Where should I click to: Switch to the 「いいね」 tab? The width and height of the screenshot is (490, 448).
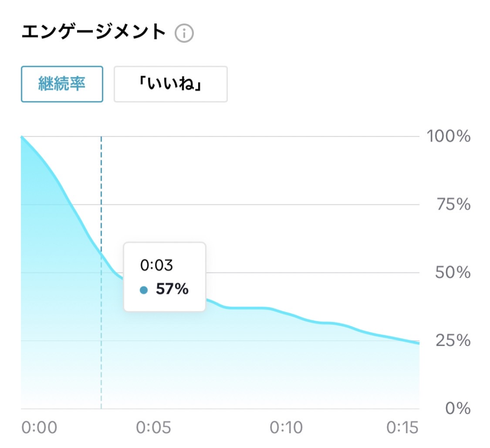coord(170,84)
